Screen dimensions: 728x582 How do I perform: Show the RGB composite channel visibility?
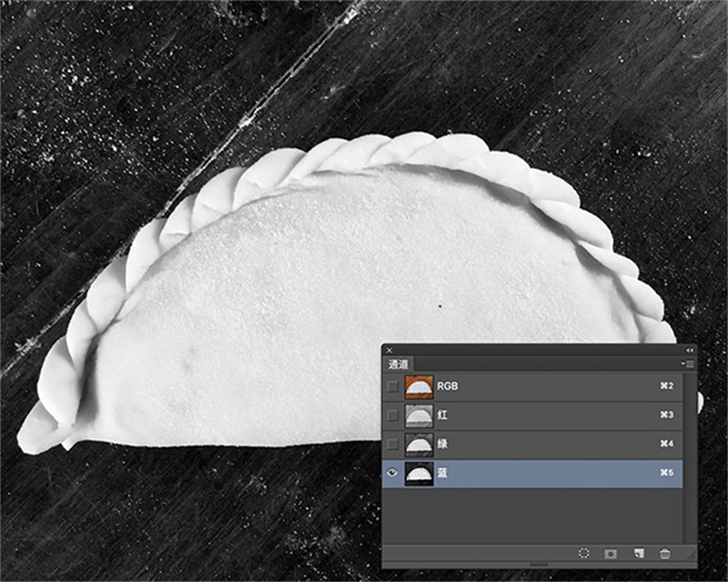392,386
